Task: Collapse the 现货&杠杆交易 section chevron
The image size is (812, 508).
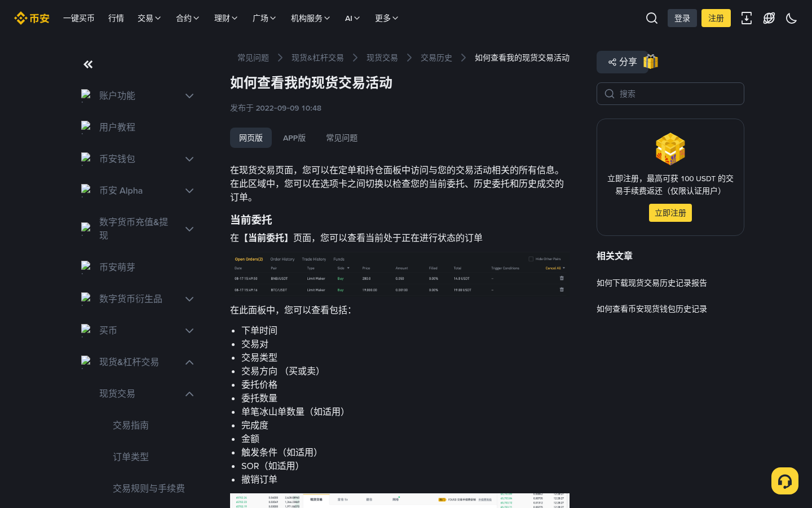Action: 189,362
